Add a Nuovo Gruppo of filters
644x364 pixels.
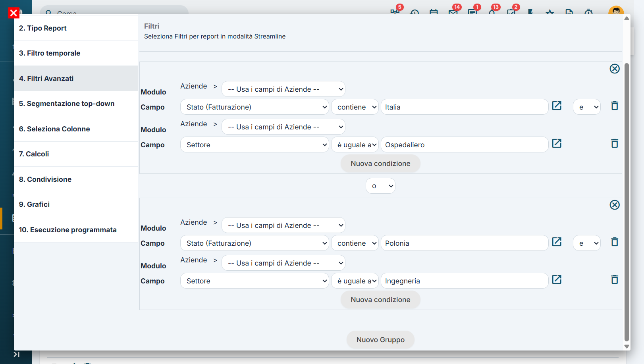pos(380,340)
